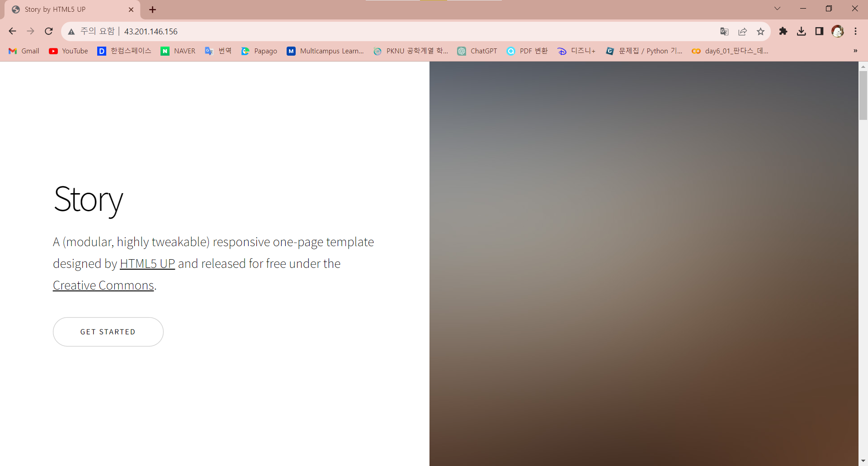The image size is (868, 466).
Task: Click the scrollbar up arrow
Action: pyautogui.click(x=863, y=66)
